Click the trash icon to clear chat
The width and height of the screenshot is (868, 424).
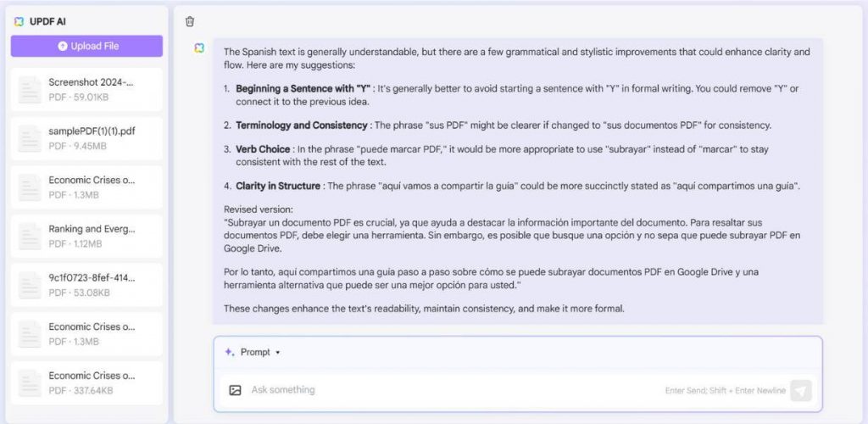[190, 21]
